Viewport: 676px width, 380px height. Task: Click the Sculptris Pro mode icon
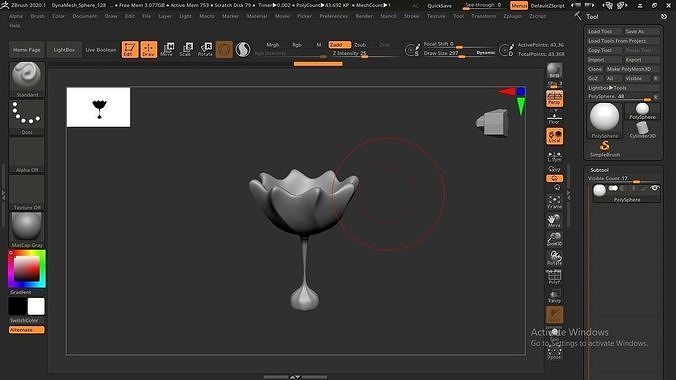(243, 49)
